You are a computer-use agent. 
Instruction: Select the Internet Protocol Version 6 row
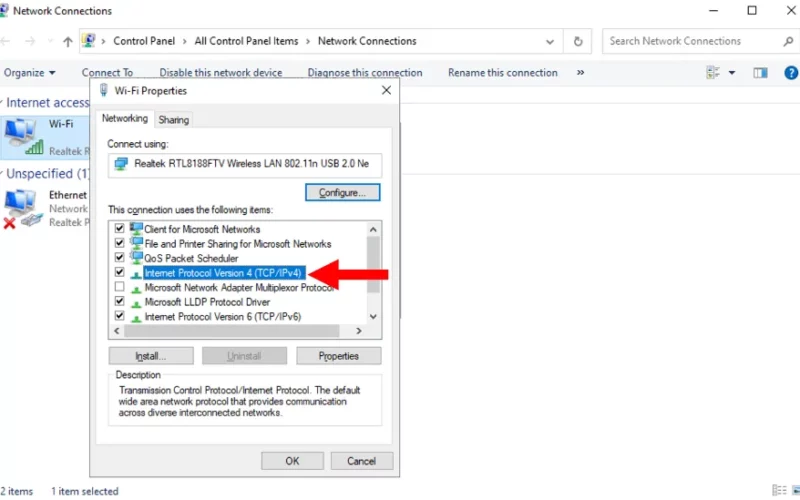coord(222,317)
